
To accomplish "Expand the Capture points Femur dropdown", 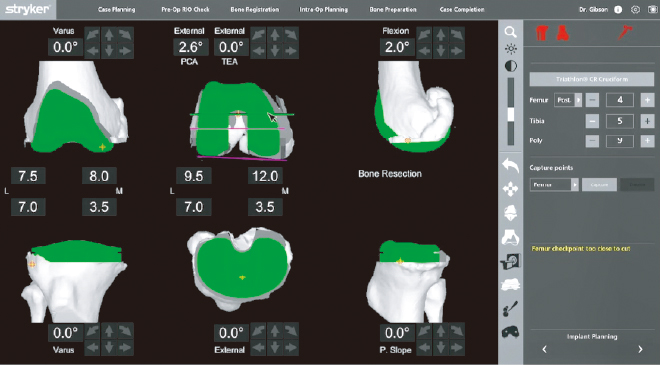I will tap(554, 184).
